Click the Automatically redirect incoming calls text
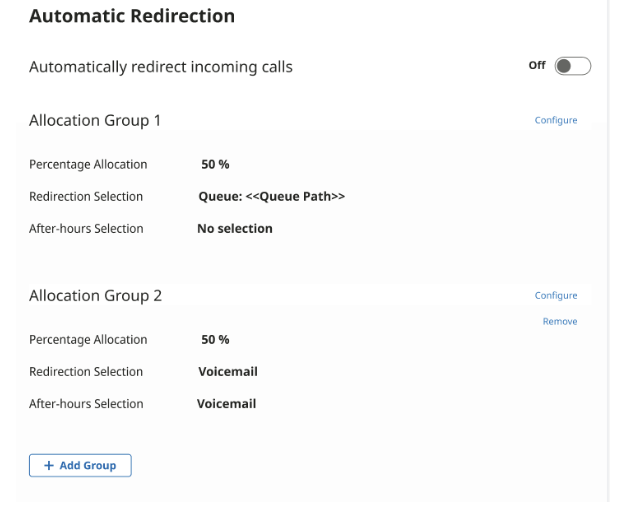The height and width of the screenshot is (516, 618). [161, 68]
